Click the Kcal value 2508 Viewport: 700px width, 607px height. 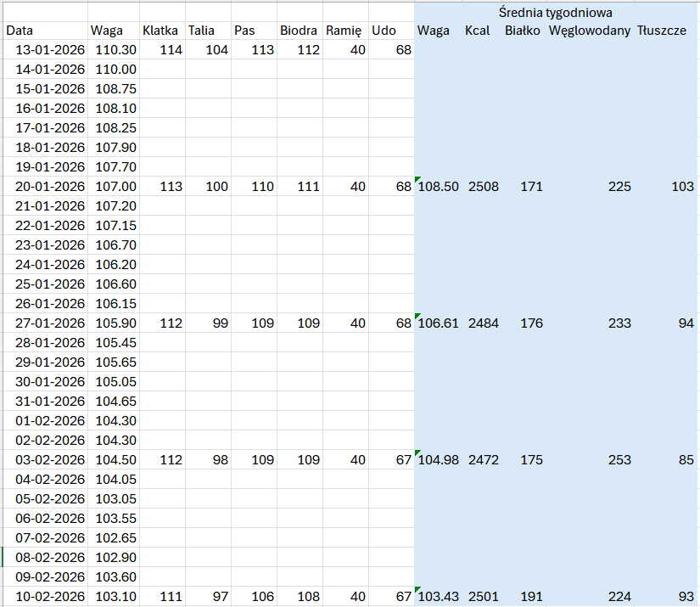483,187
